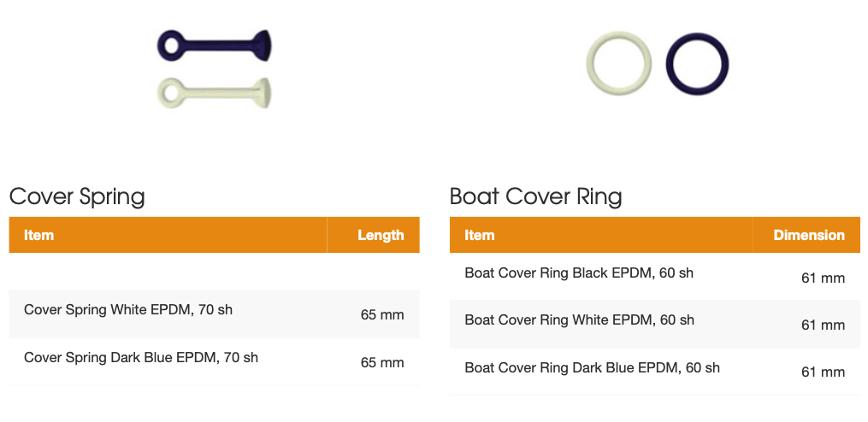Click the white cover spring image
The width and height of the screenshot is (868, 422).
(215, 92)
